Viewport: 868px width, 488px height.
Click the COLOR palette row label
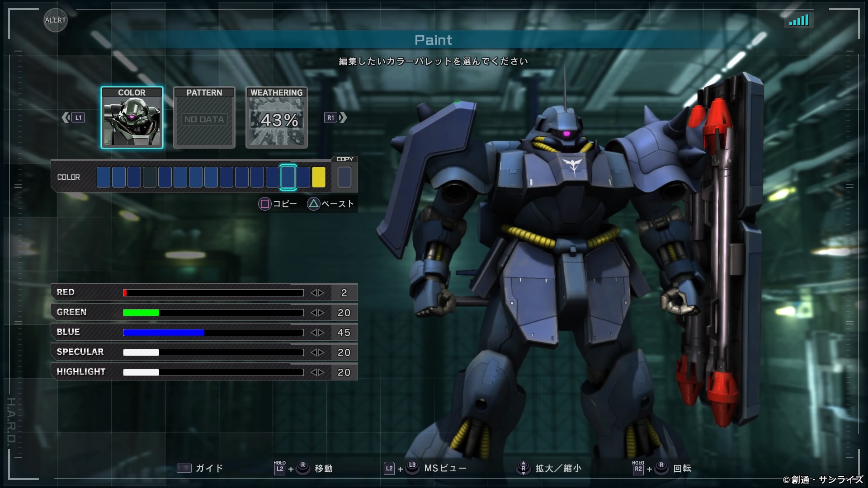tap(69, 177)
